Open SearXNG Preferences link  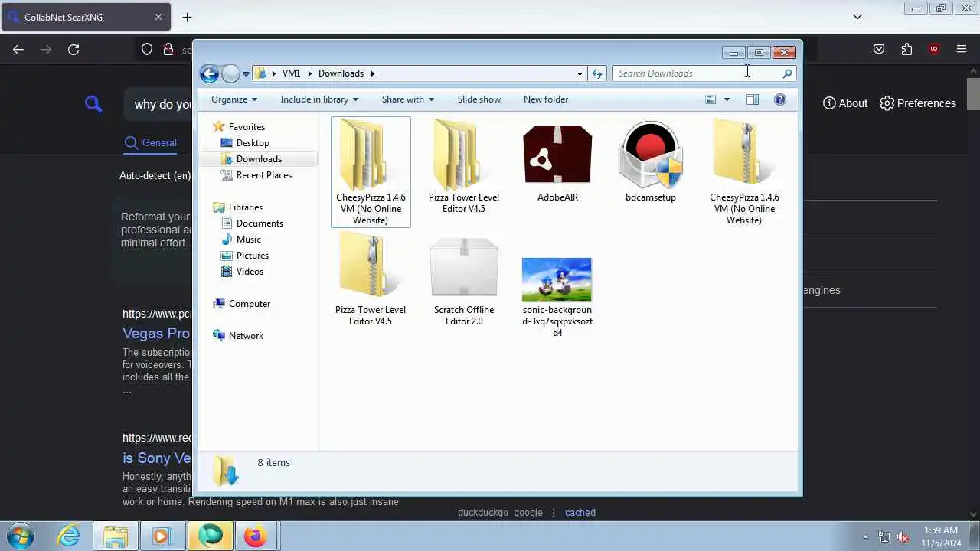click(x=918, y=103)
